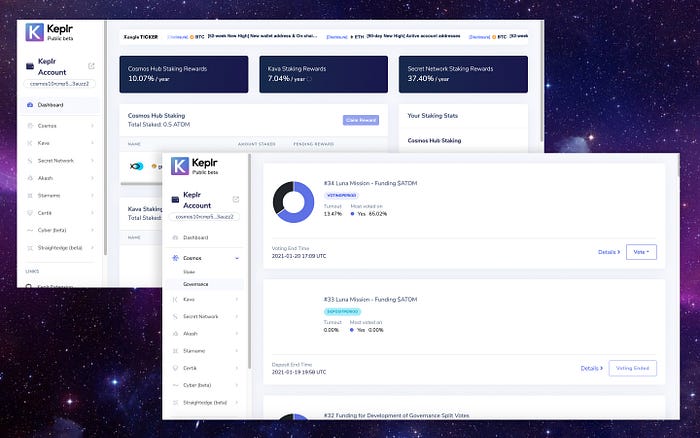
Task: Click the wallet icon beside Keplr Account in dashboard window
Action: pos(30,66)
